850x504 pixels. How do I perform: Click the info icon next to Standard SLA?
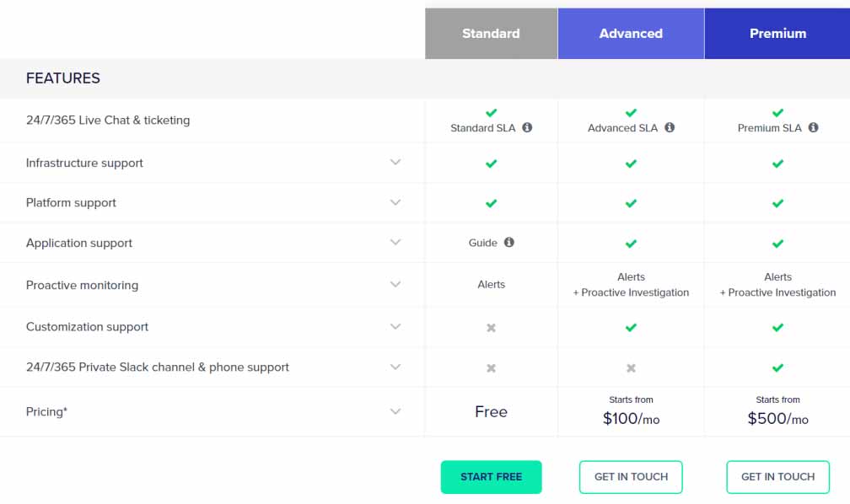[x=527, y=128]
